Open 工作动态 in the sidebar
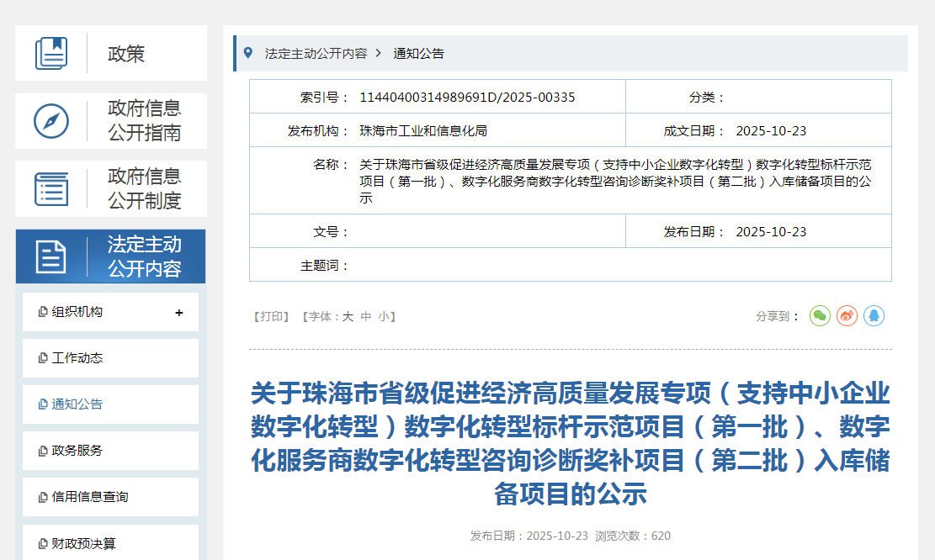 point(77,358)
